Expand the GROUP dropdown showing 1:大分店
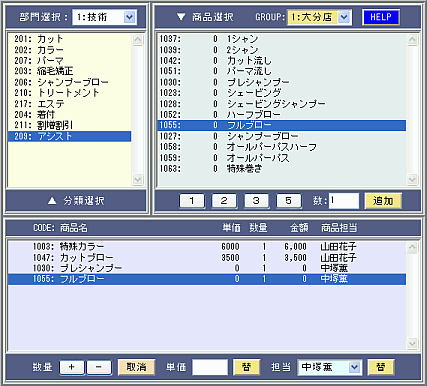Image resolution: width=427 pixels, height=386 pixels. 319,17
